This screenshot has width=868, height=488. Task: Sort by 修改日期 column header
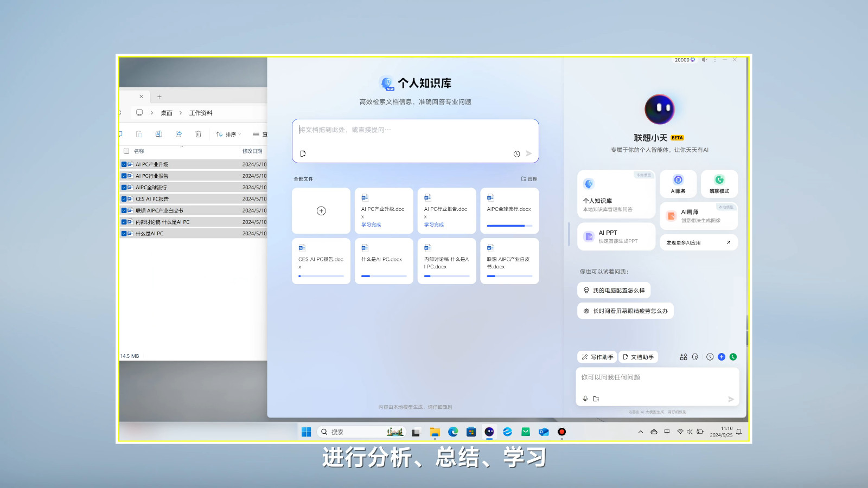pyautogui.click(x=252, y=151)
